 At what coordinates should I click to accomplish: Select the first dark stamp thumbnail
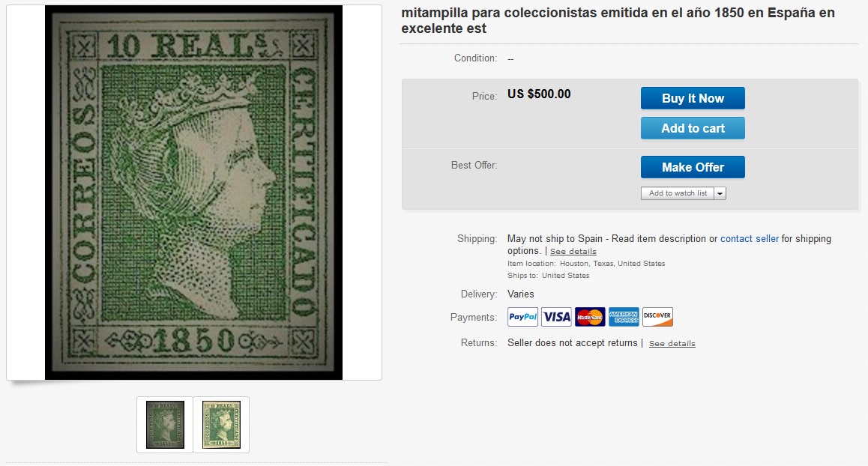[165, 425]
